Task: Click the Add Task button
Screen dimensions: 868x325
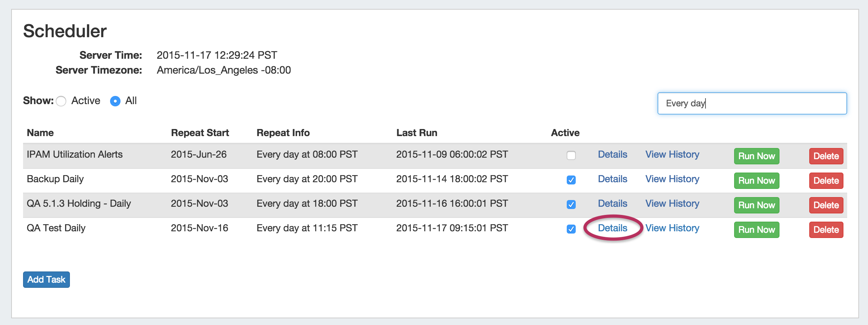Action: [46, 280]
